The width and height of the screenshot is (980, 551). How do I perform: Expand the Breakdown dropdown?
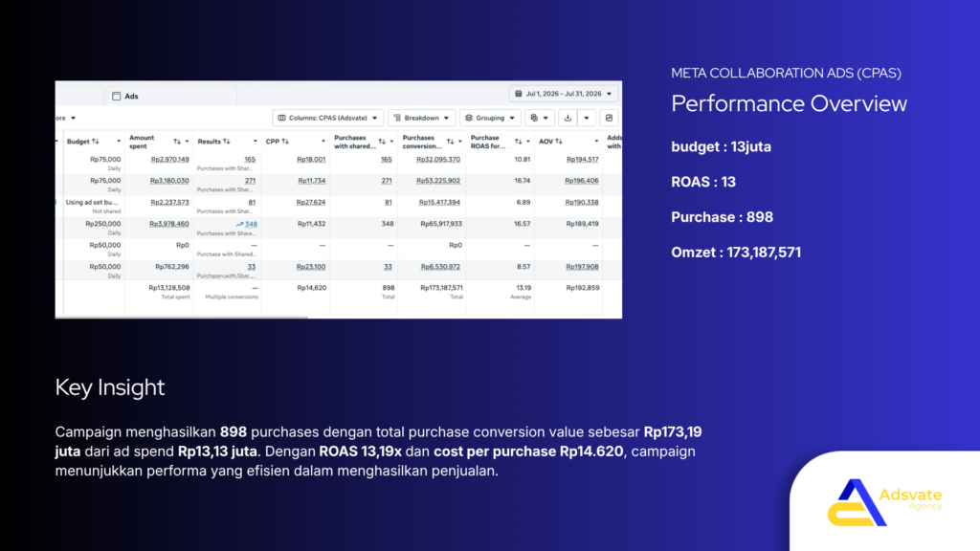click(x=421, y=118)
